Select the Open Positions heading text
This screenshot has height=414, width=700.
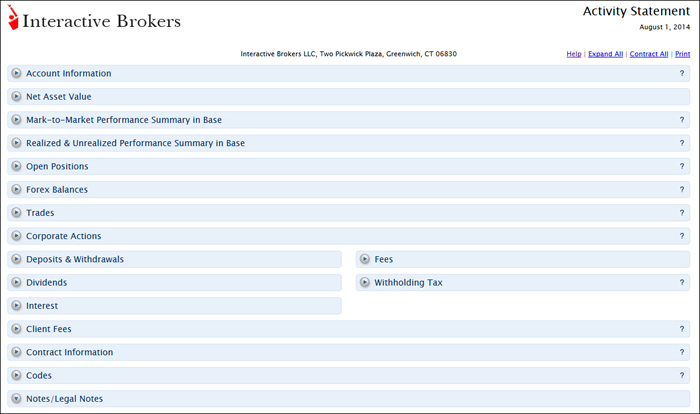coord(57,166)
